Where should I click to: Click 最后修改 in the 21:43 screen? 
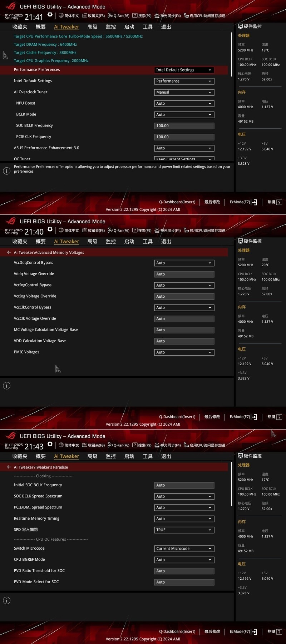point(212,632)
